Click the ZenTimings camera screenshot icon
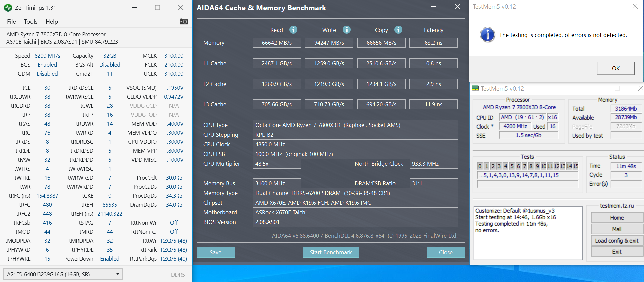The height and width of the screenshot is (282, 644). 183,21
